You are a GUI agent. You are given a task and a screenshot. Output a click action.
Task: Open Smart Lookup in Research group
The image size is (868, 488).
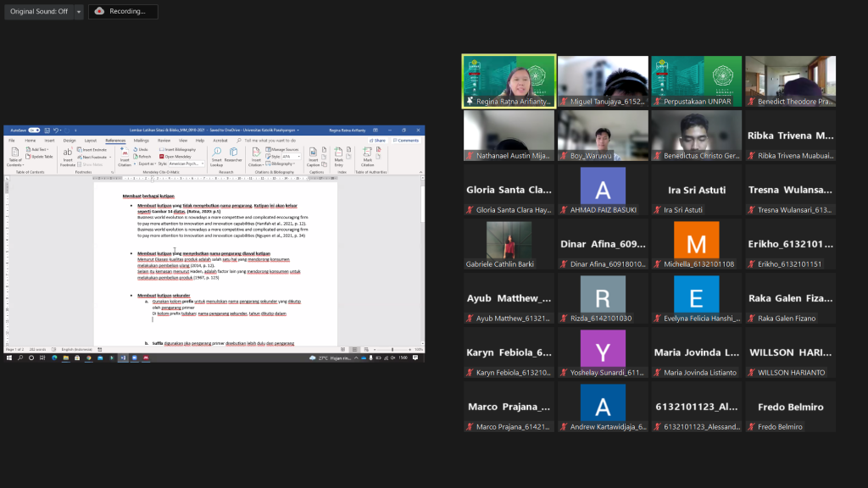[x=216, y=153]
